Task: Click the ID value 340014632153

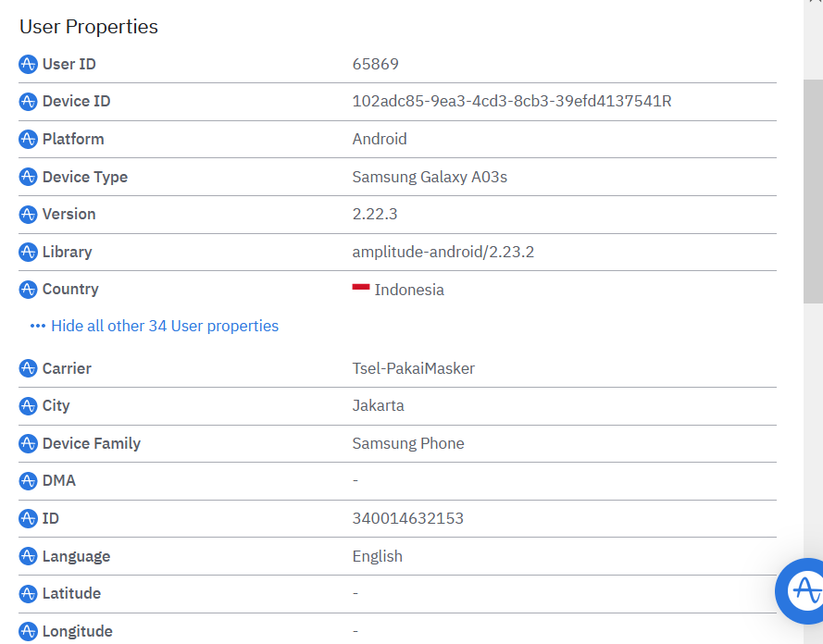Action: click(408, 518)
